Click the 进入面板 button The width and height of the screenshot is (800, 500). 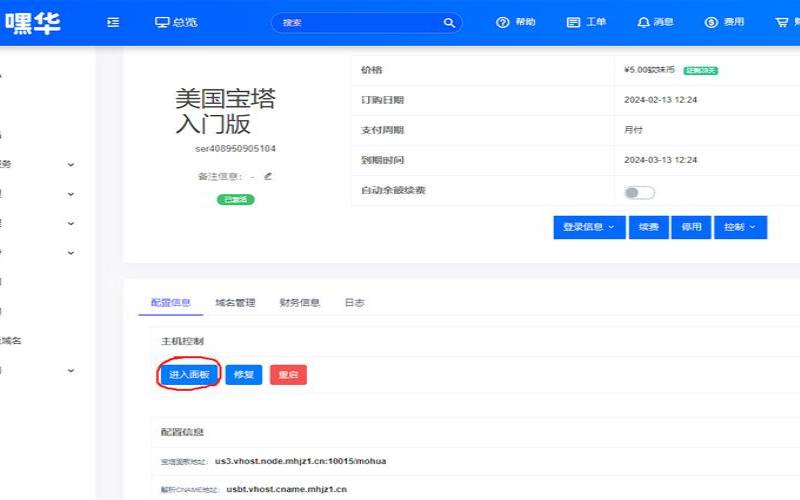(x=189, y=375)
